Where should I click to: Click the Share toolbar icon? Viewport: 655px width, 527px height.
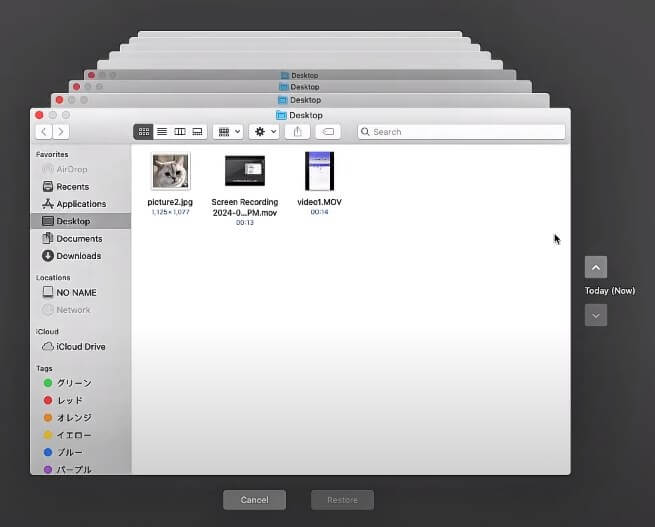297,132
